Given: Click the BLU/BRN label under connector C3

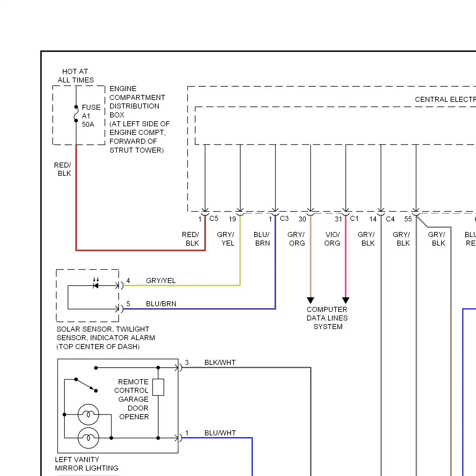Looking at the screenshot, I should (262, 239).
